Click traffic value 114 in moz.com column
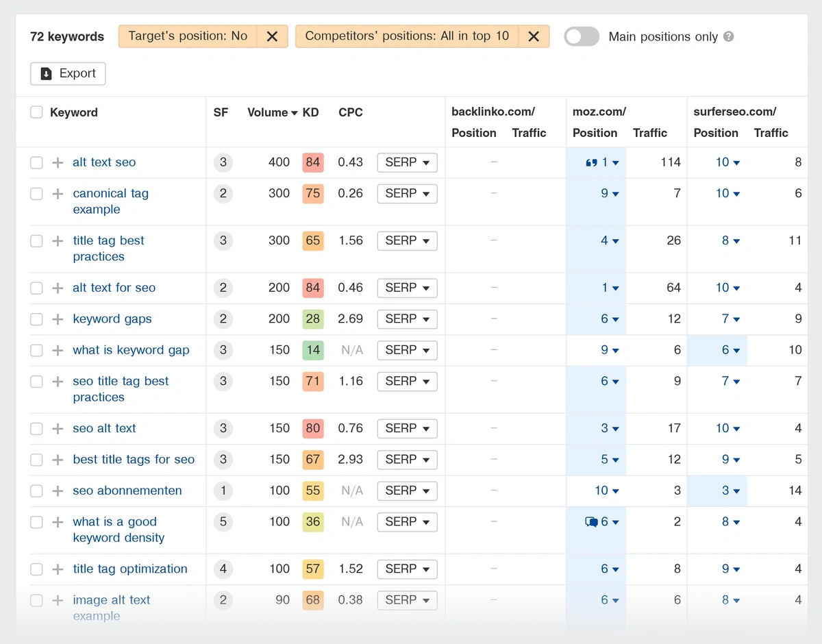822x644 pixels. (x=670, y=162)
